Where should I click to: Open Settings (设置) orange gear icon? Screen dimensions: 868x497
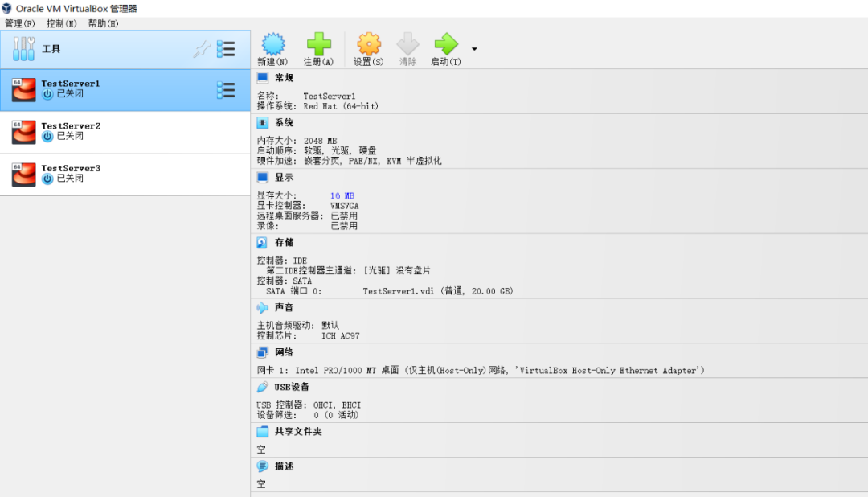pyautogui.click(x=369, y=43)
